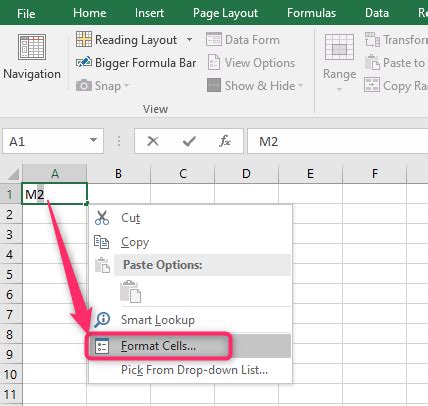Click the Bigger Formula Bar icon

(x=84, y=62)
